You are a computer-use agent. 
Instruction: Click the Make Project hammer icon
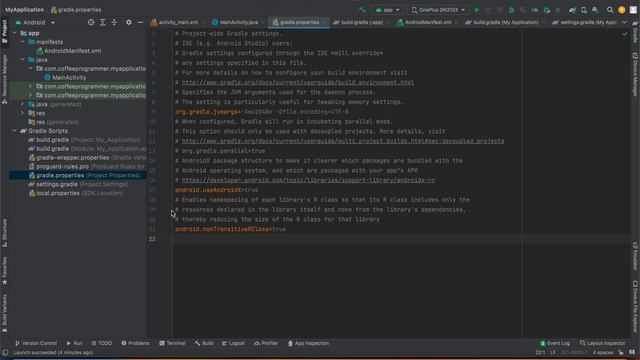point(362,10)
